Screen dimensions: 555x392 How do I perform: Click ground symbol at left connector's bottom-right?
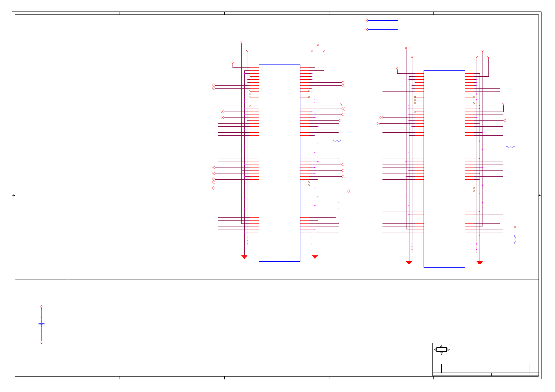(315, 257)
